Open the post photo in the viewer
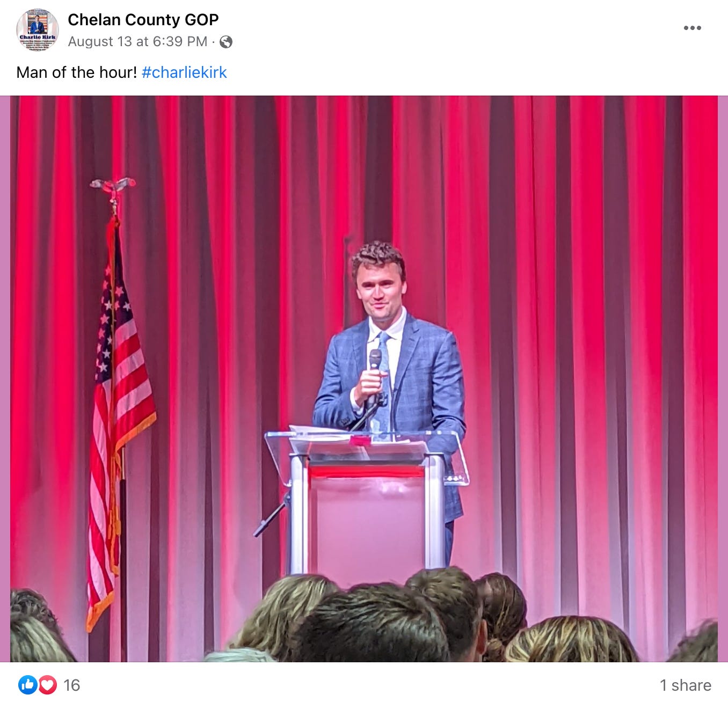 [364, 379]
